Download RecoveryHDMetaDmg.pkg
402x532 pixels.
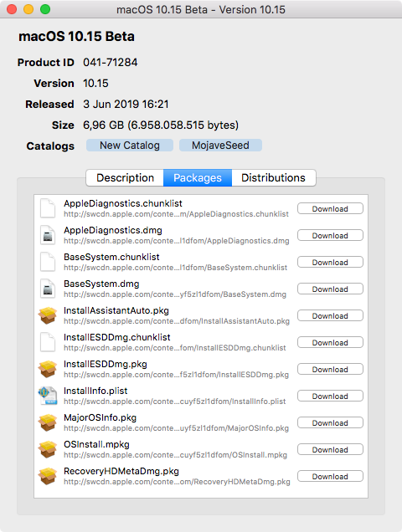point(330,476)
